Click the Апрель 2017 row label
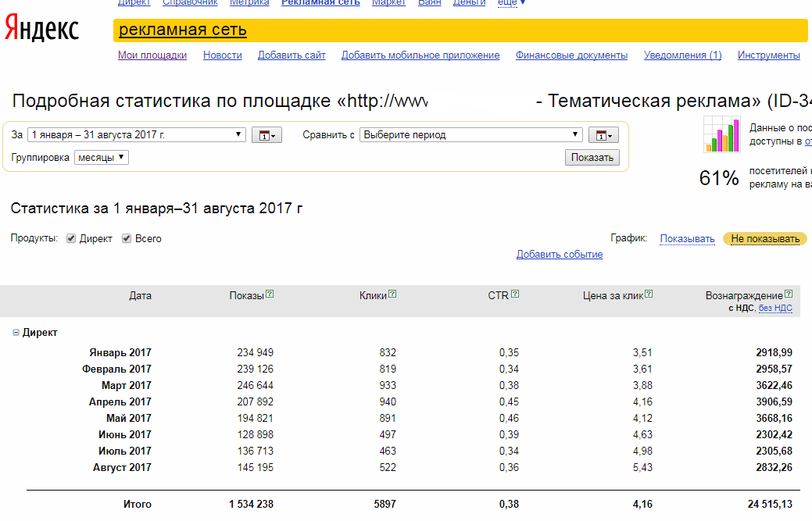Image resolution: width=812 pixels, height=521 pixels. coord(120,402)
